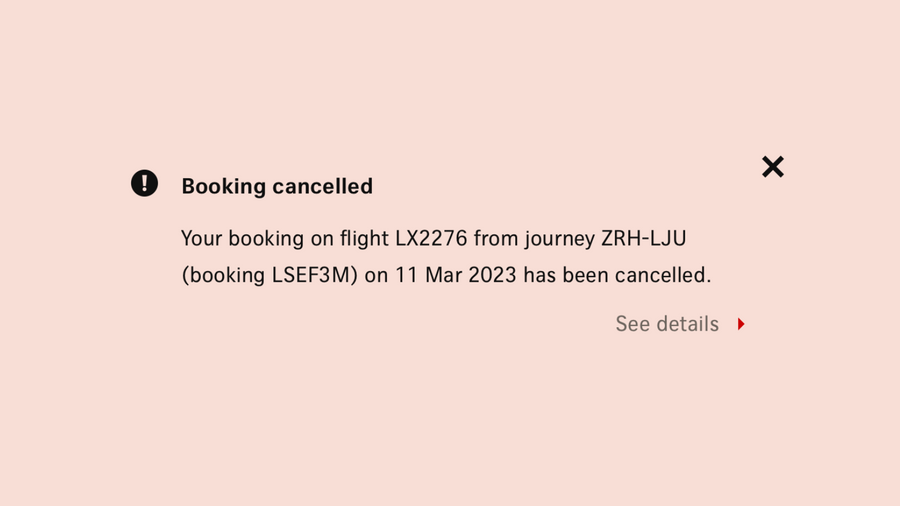
Task: Open the See details link
Action: [667, 324]
